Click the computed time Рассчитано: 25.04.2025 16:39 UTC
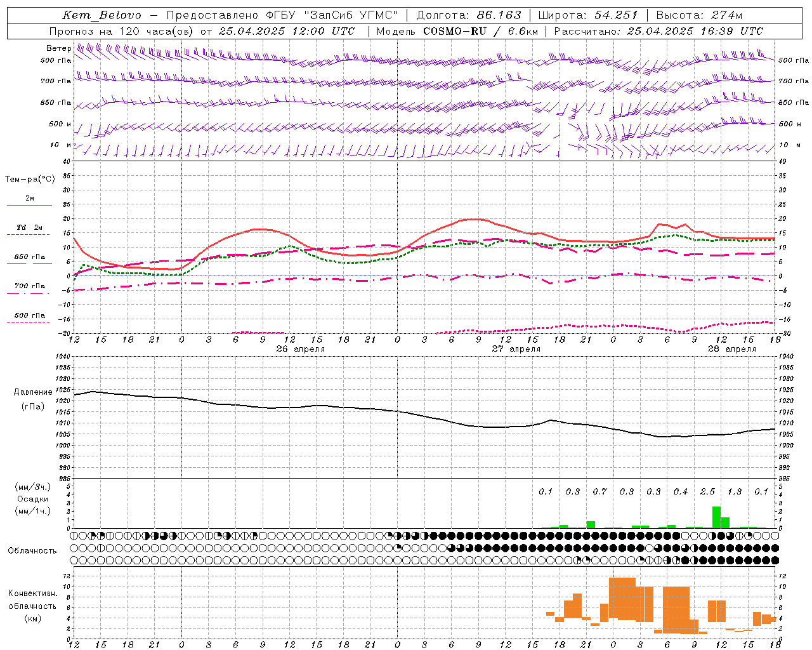This screenshot has height=650, width=812. [658, 31]
